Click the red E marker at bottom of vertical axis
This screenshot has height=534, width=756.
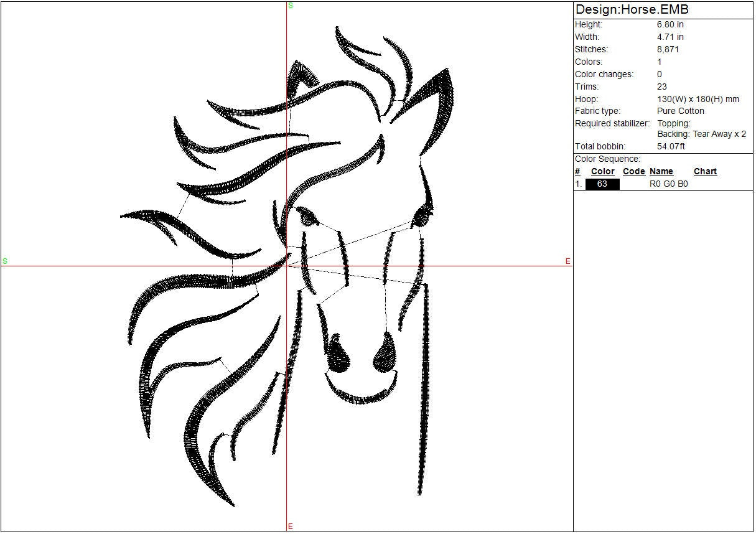pos(291,527)
